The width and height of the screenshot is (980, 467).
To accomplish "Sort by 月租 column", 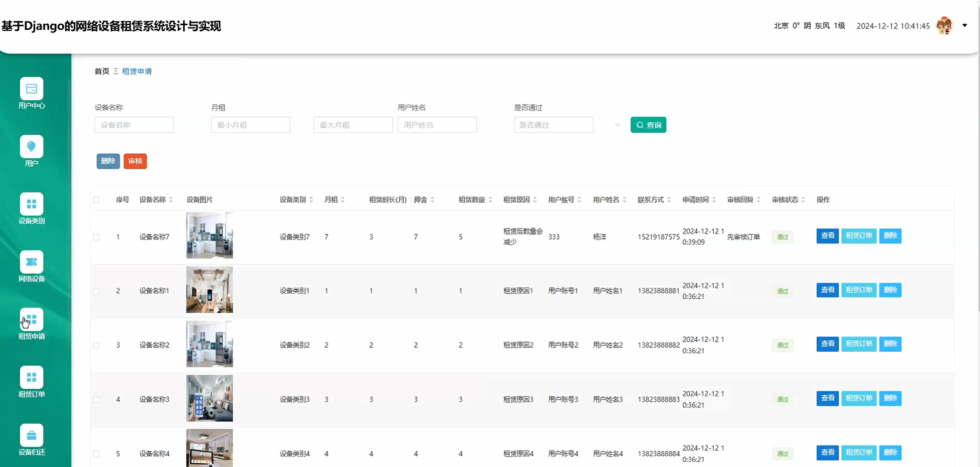I will [343, 199].
